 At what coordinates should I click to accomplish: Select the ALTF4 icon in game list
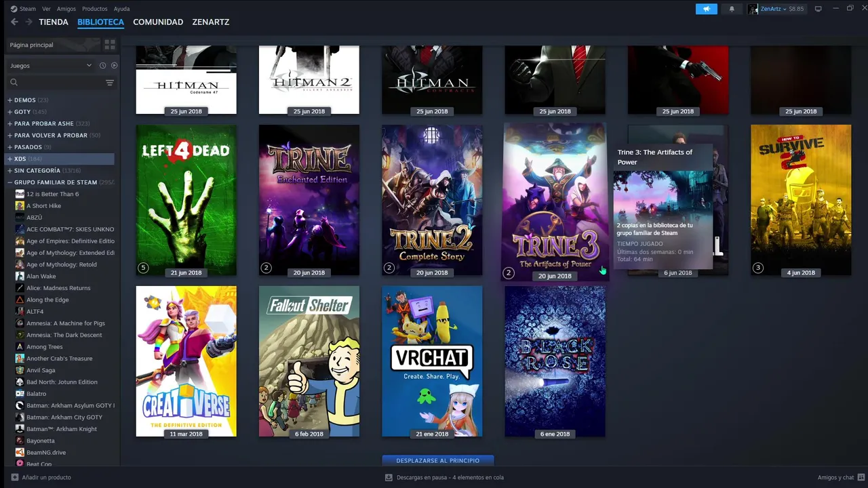click(20, 312)
